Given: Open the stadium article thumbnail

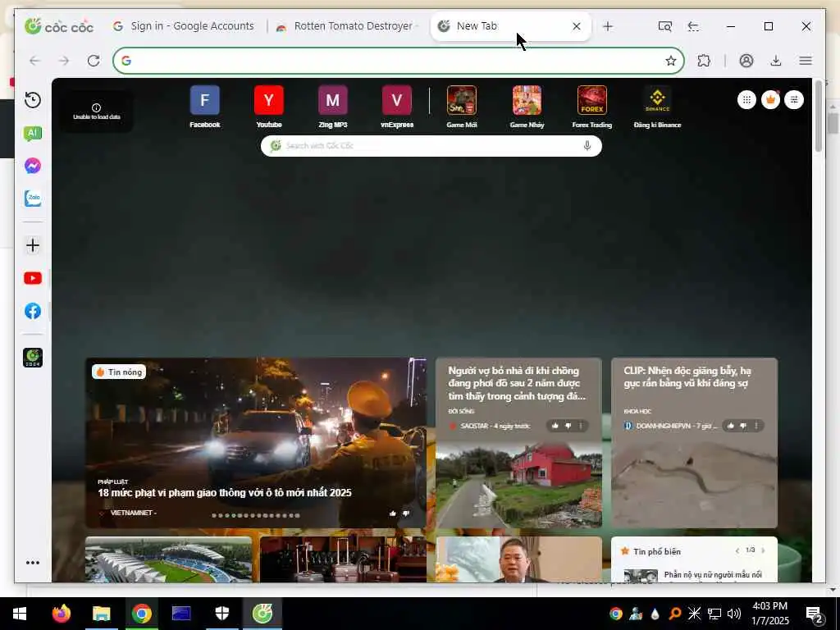Looking at the screenshot, I should click(168, 559).
